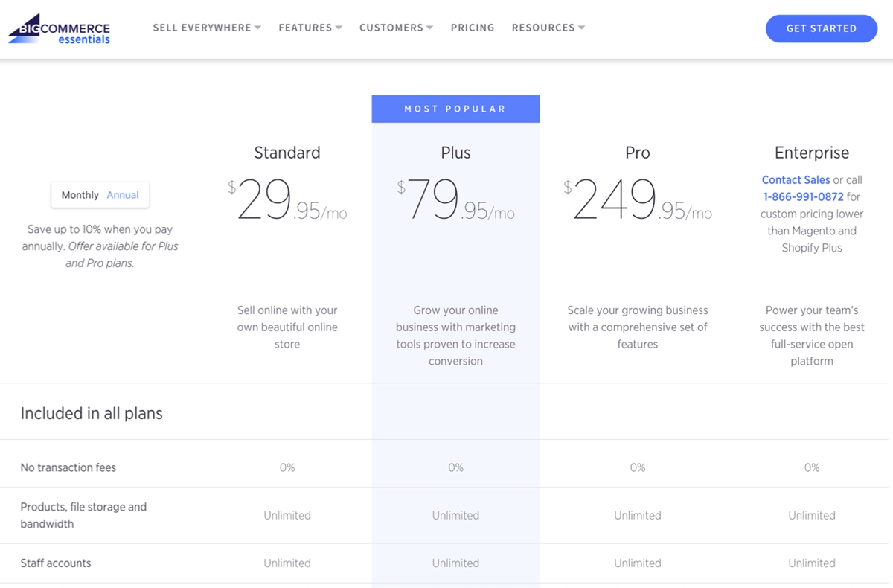Select the Enterprise plan heading
This screenshot has height=588, width=893.
point(811,153)
